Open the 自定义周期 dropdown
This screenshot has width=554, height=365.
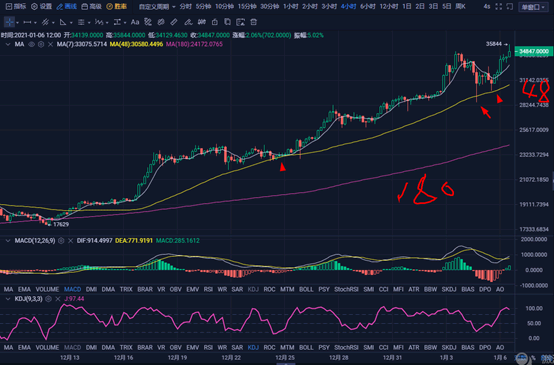[157, 6]
